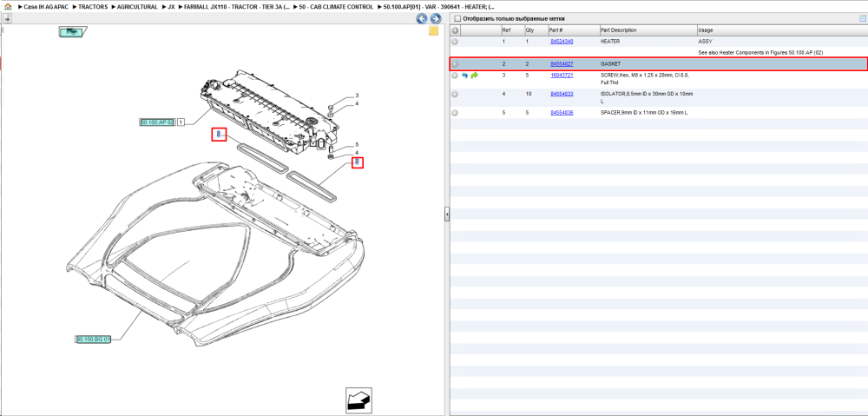Go to the Home icon in breadcrumb
This screenshot has height=416, width=868.
coord(8,7)
